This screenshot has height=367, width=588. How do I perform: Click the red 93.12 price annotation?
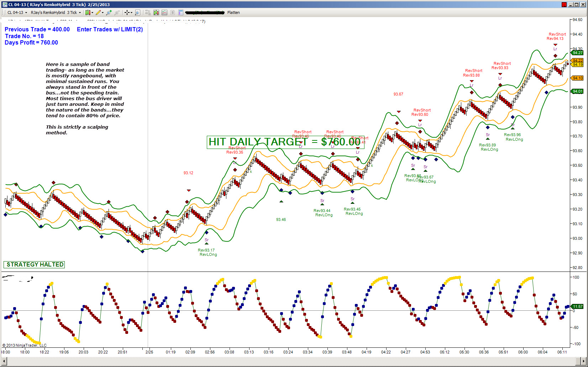[188, 173]
